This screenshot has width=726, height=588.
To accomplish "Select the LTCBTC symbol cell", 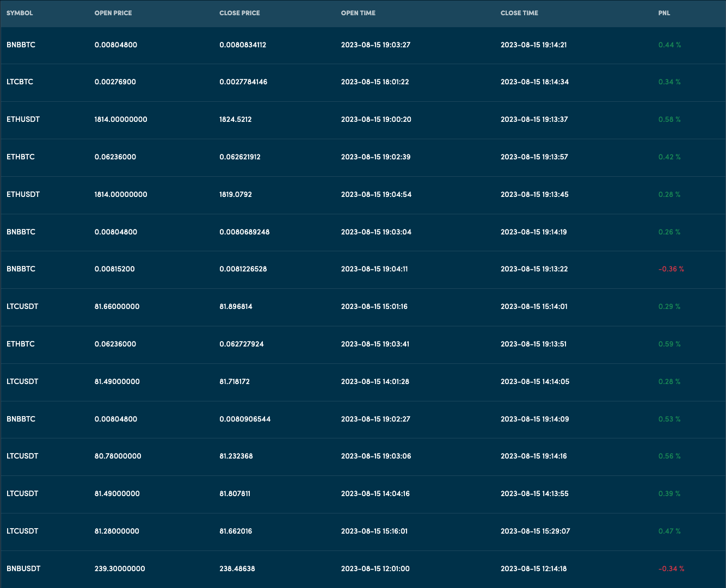I will (20, 82).
